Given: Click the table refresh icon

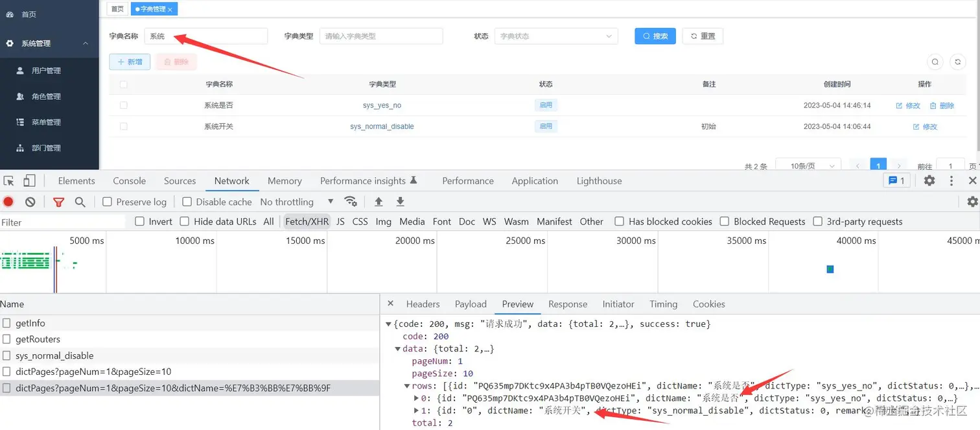Looking at the screenshot, I should 958,62.
